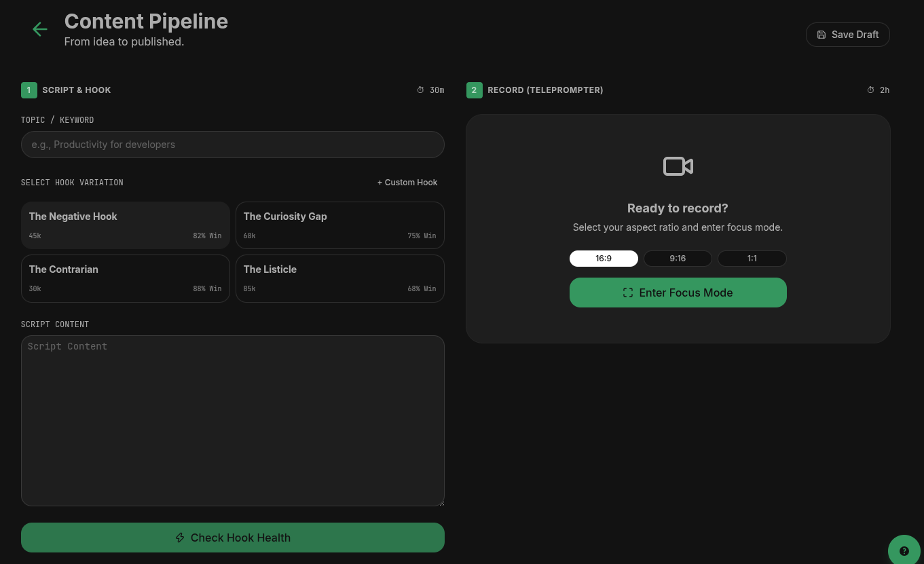Open help via the question mark icon
Image resolution: width=924 pixels, height=564 pixels.
[904, 551]
